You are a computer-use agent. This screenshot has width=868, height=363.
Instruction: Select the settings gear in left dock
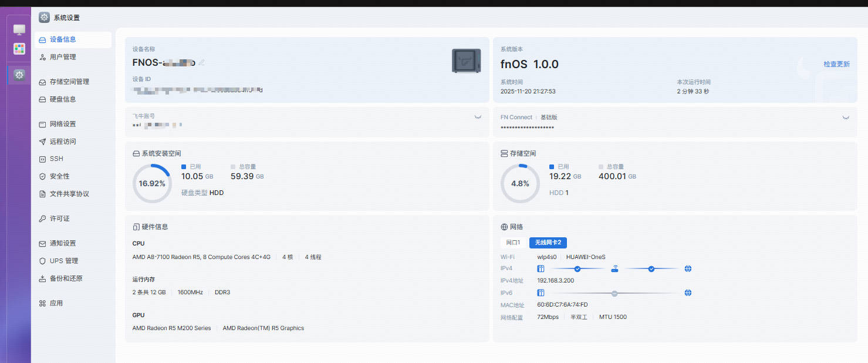point(19,75)
